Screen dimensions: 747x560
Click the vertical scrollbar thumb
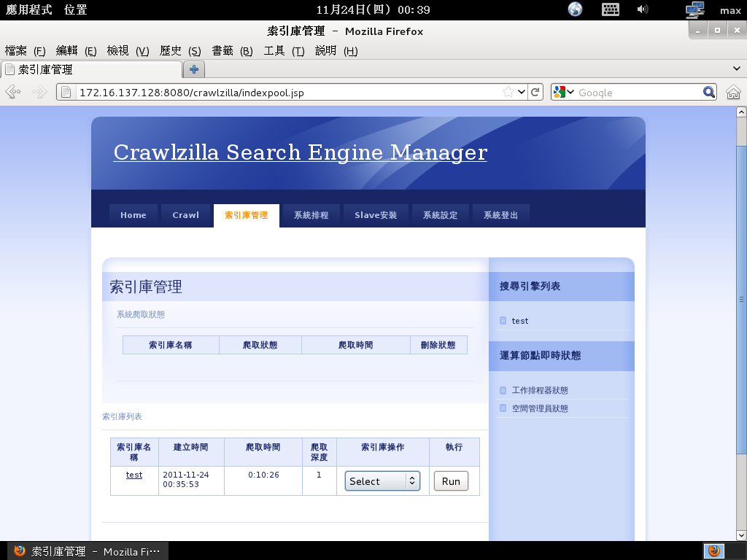coord(741,299)
